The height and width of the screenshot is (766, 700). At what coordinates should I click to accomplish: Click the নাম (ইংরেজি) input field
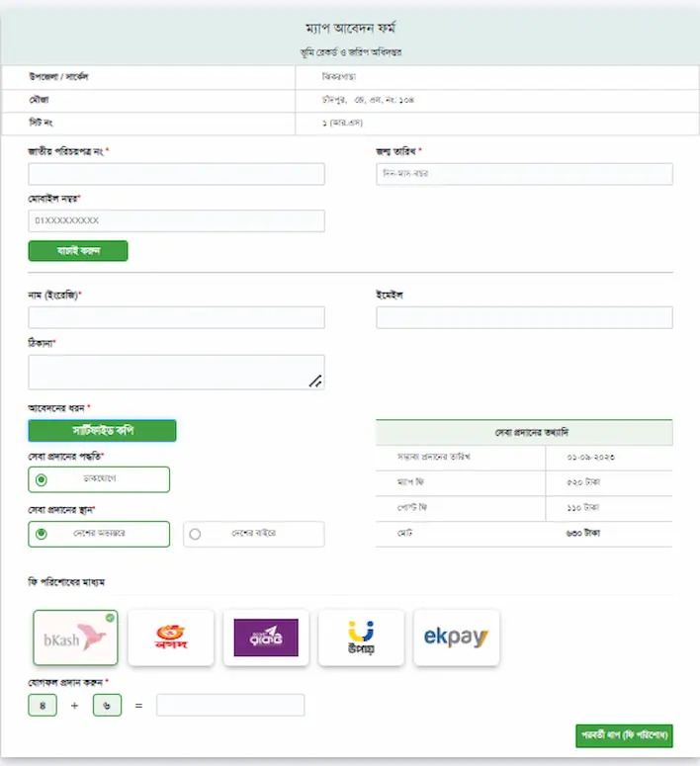point(176,317)
